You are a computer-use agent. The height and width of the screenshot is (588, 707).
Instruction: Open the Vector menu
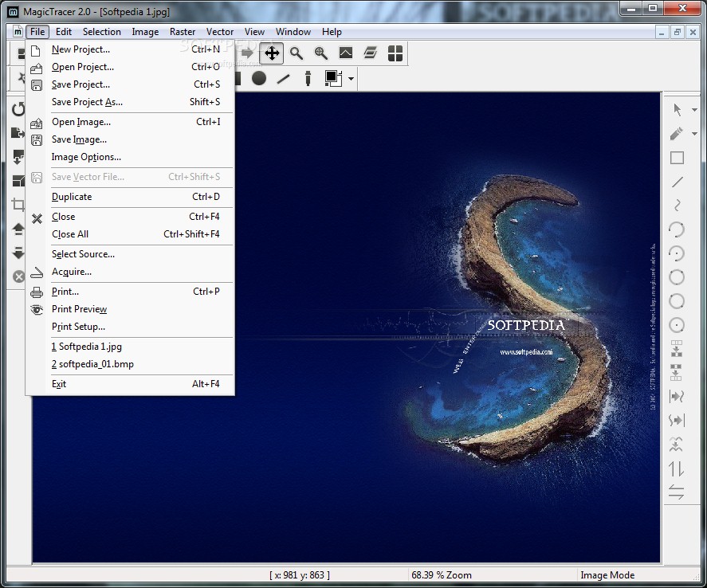pos(220,32)
